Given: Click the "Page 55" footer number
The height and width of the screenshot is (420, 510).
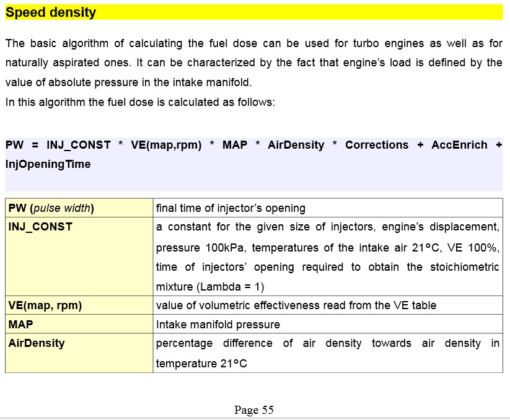Looking at the screenshot, I should pyautogui.click(x=254, y=409).
